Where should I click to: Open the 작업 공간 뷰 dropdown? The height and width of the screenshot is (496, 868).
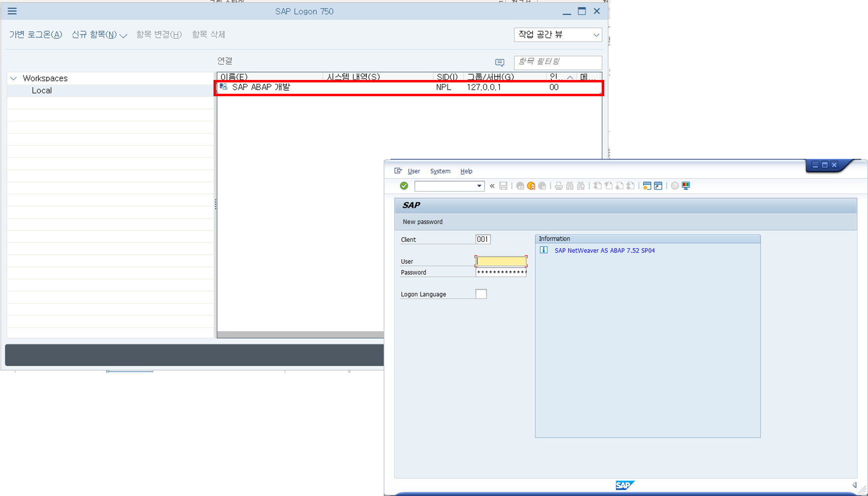[558, 35]
